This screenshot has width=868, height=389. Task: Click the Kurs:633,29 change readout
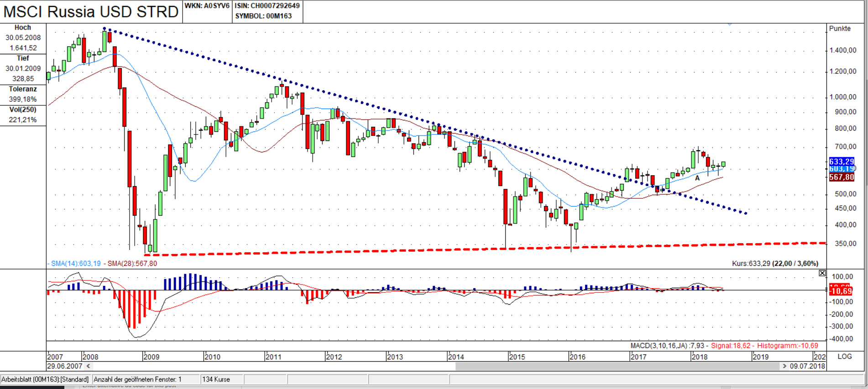point(775,264)
